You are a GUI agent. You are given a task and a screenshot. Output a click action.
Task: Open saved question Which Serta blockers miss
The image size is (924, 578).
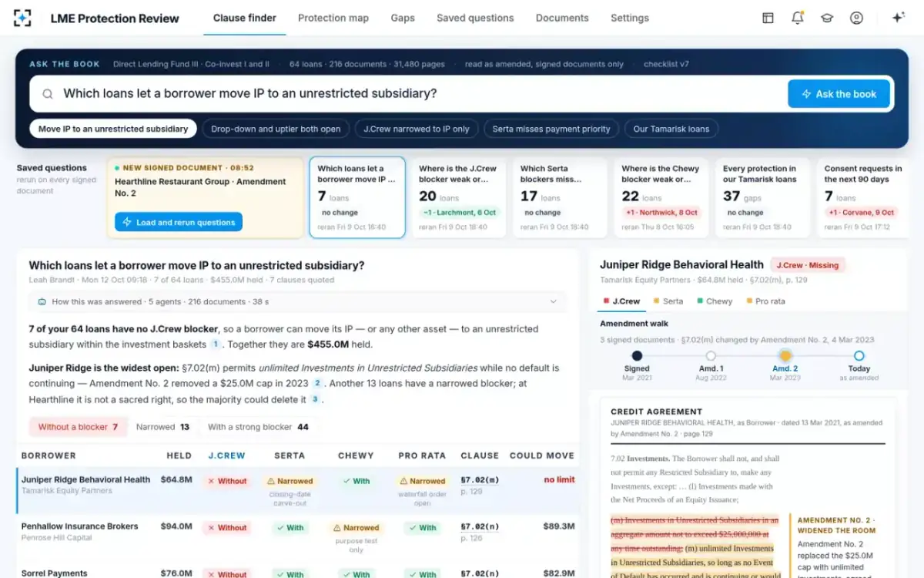(x=559, y=197)
